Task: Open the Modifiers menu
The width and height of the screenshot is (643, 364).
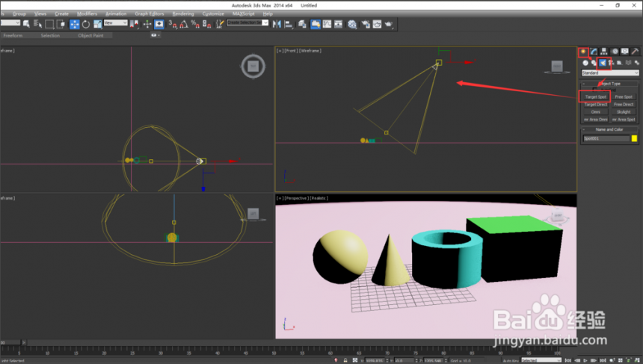Action: (87, 13)
